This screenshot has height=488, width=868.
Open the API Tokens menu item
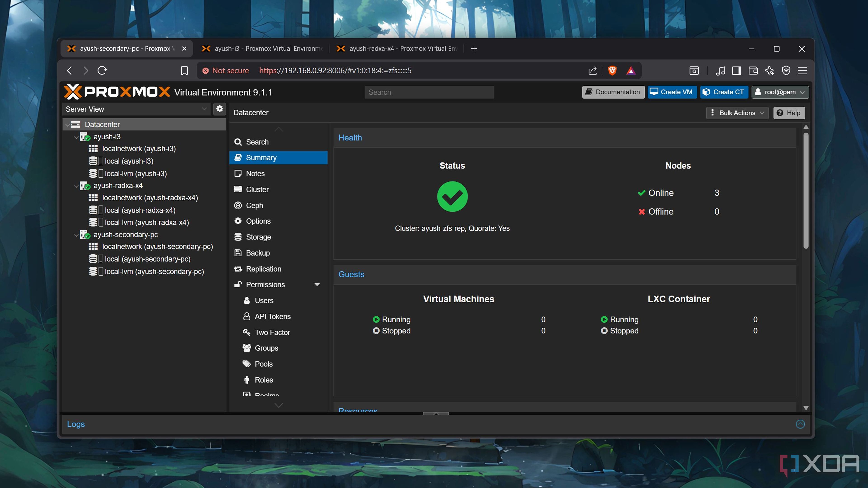click(278, 316)
